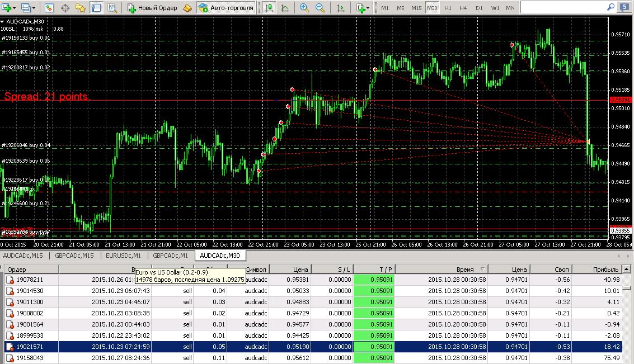The height and width of the screenshot is (364, 634).
Task: Open the notifications chat icon showing 5
Action: pyautogui.click(x=625, y=7)
